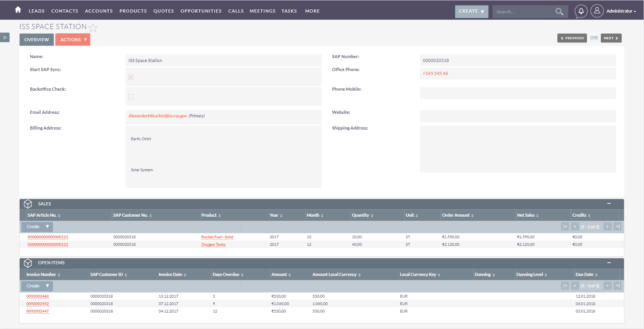Open the Tasks menu
The width and height of the screenshot is (644, 329).
pyautogui.click(x=289, y=11)
